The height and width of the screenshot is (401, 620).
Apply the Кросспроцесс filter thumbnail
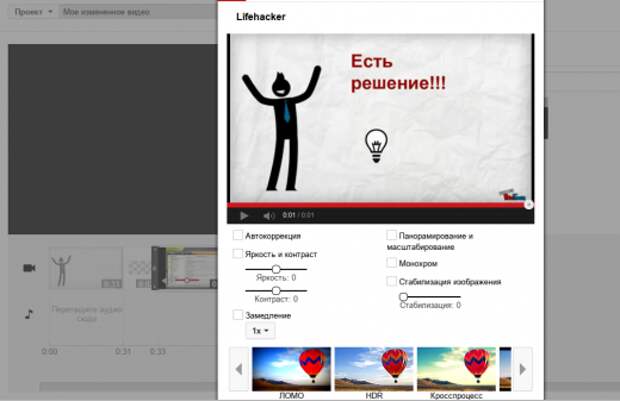coord(456,369)
